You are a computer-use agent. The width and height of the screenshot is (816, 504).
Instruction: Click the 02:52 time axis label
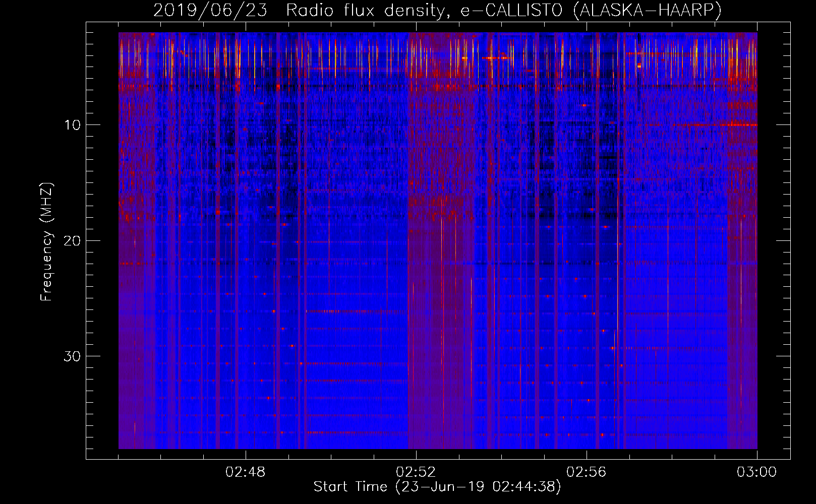(416, 472)
